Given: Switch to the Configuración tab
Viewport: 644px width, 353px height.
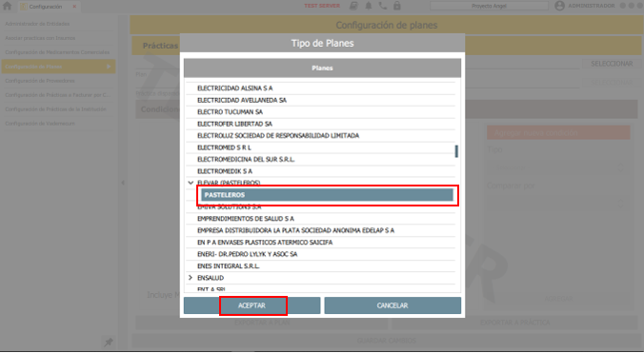Looking at the screenshot, I should pos(45,7).
